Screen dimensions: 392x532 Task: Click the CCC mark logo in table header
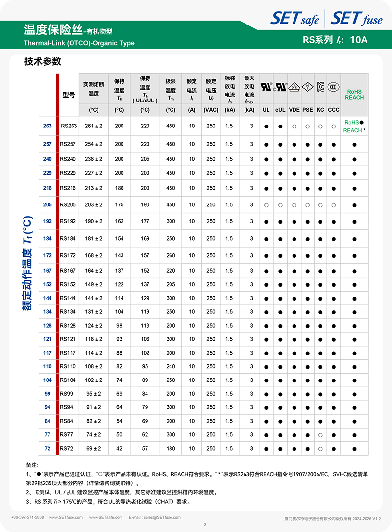(334, 87)
